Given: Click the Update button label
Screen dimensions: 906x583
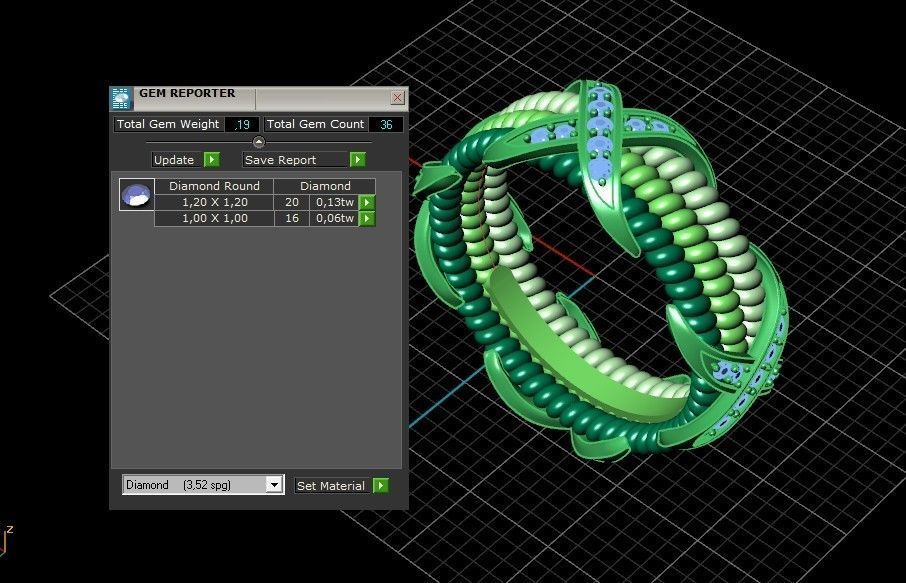Looking at the screenshot, I should tap(176, 160).
